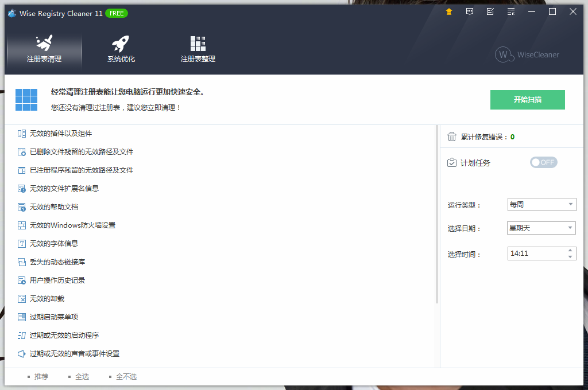
Task: Click the 无效的Windows防火墙设置 icon
Action: coord(22,225)
